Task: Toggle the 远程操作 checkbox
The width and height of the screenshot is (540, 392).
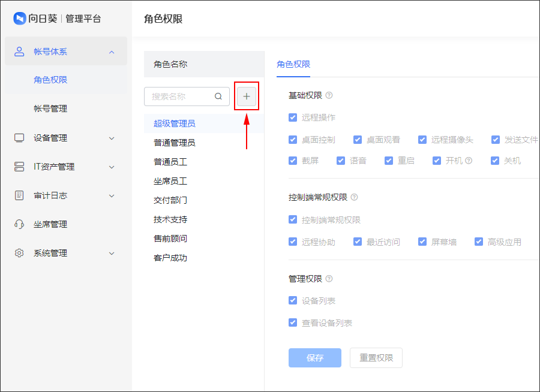Action: 293,117
